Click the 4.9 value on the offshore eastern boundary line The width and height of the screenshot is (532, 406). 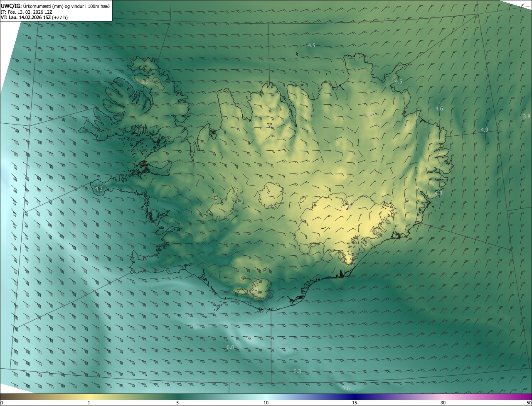point(484,130)
